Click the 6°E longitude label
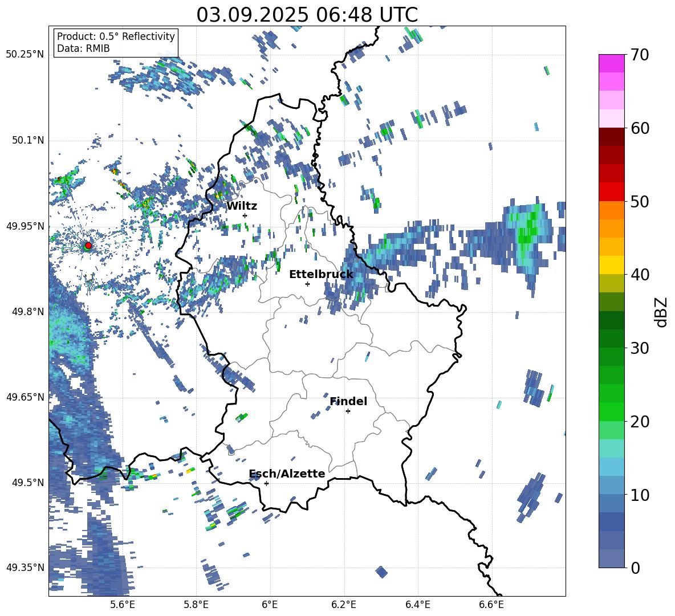This screenshot has height=616, width=675. coord(270,605)
